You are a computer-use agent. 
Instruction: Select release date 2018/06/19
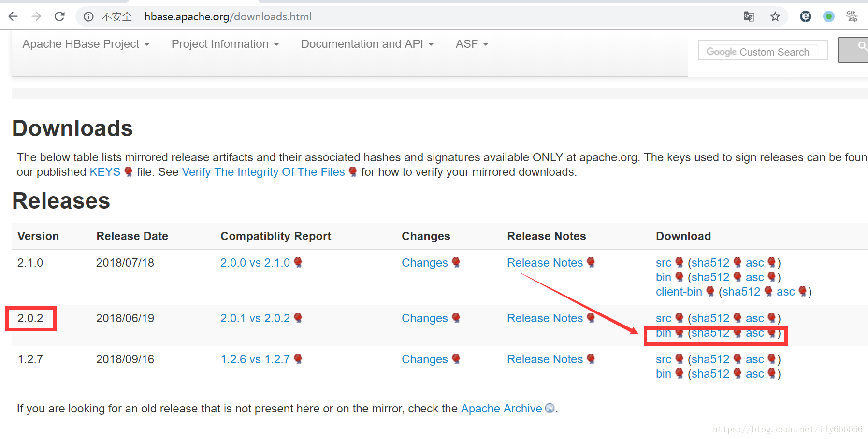(x=125, y=318)
